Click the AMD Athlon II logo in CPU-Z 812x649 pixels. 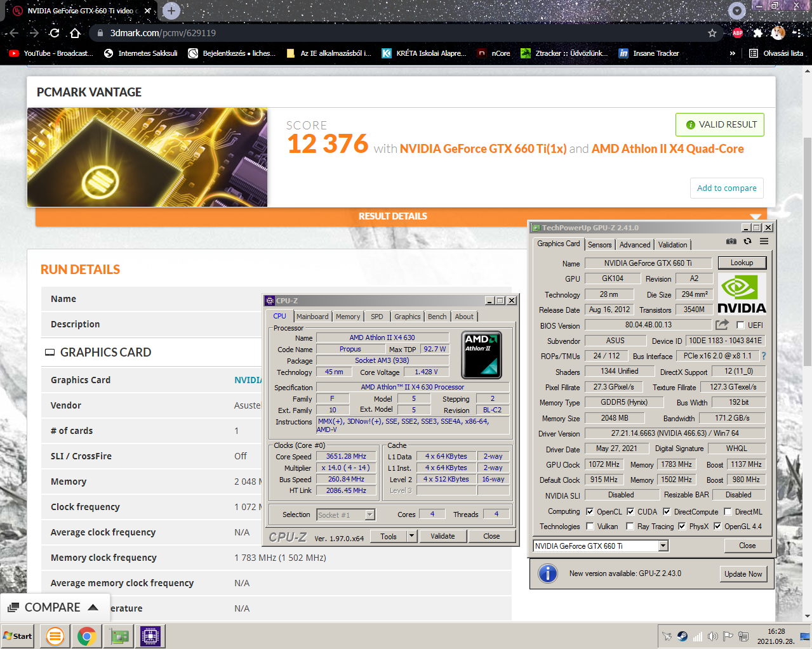point(481,355)
